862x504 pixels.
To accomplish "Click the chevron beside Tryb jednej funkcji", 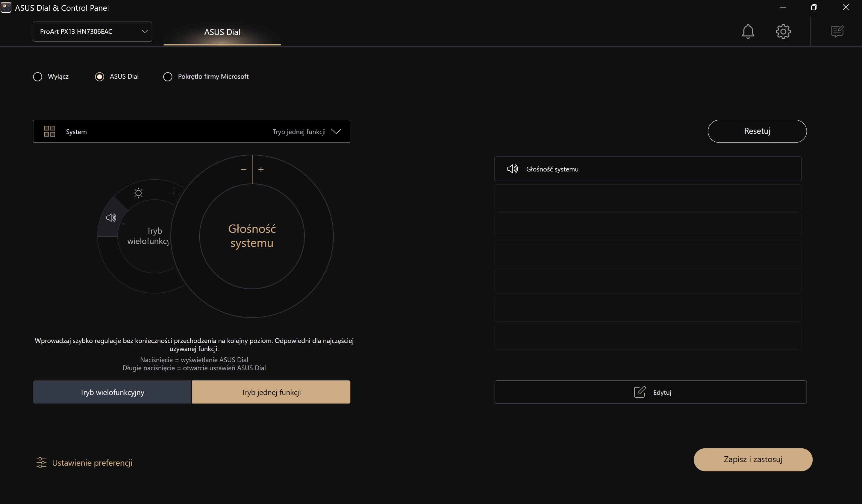I will [336, 131].
